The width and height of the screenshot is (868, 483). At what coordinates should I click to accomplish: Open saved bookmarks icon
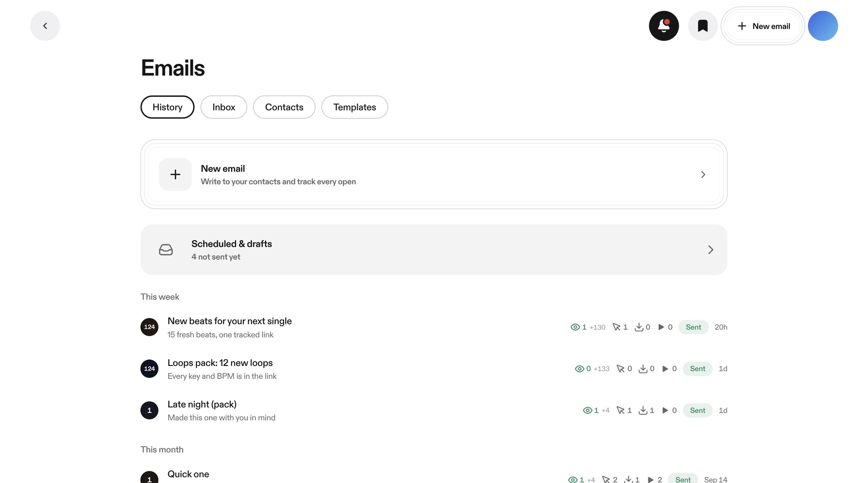point(703,26)
